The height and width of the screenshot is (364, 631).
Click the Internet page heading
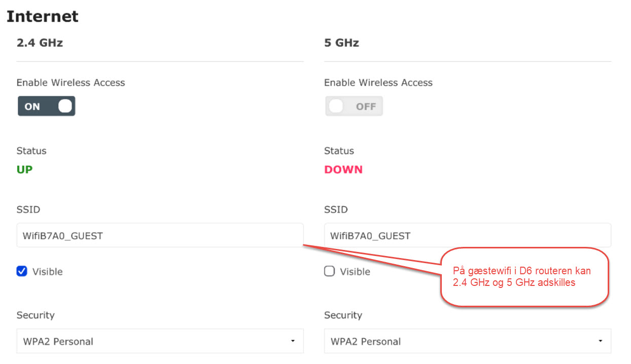point(43,16)
